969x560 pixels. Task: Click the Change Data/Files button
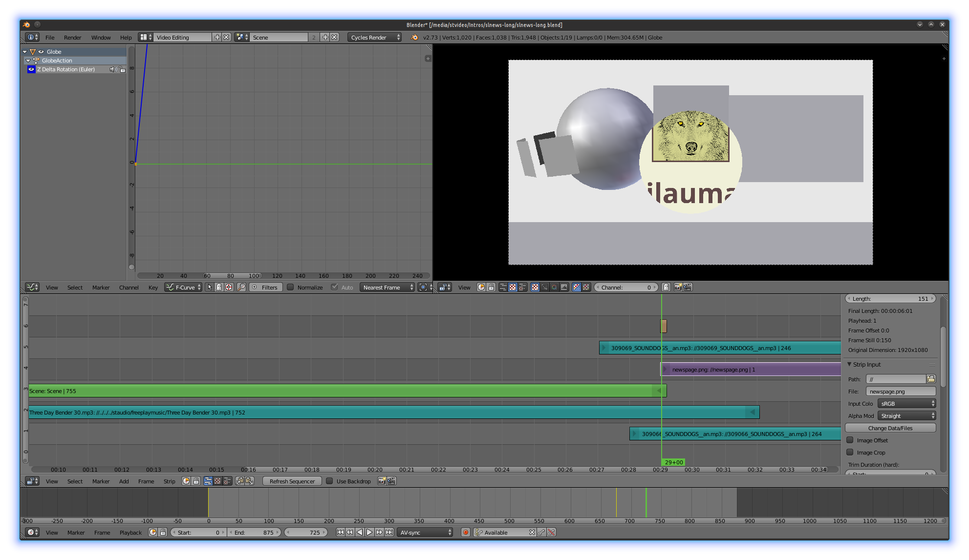coord(892,427)
